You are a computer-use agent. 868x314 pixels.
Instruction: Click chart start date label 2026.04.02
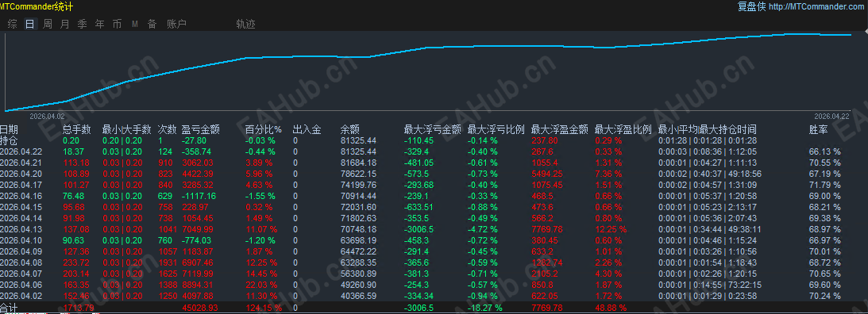tap(47, 116)
